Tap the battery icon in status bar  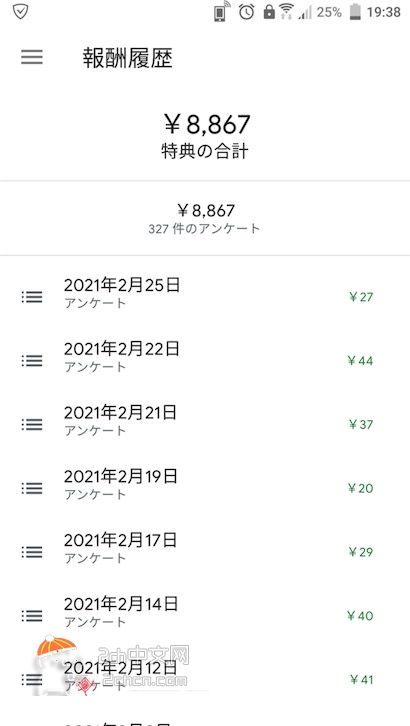[355, 12]
